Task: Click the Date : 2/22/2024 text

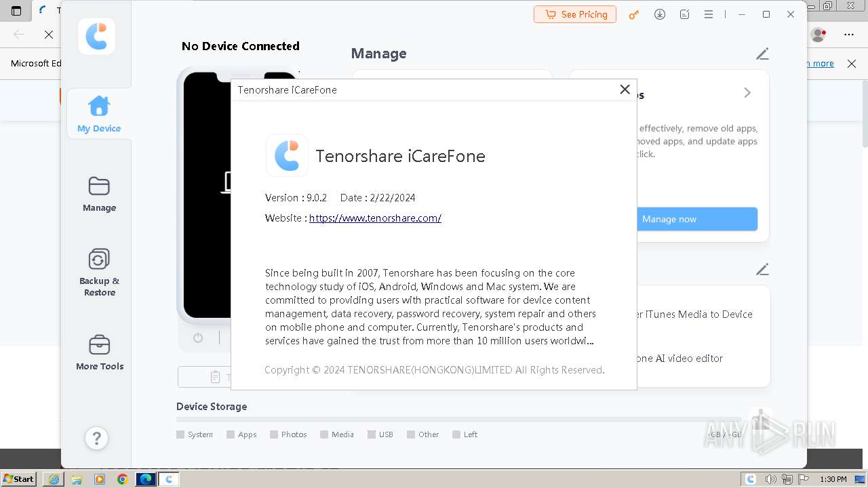Action: pyautogui.click(x=378, y=198)
